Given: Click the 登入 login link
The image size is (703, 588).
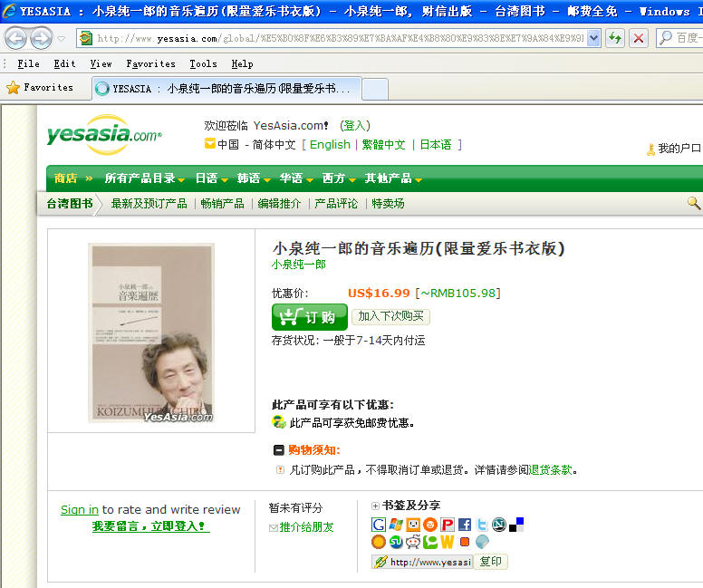Looking at the screenshot, I should tap(354, 126).
